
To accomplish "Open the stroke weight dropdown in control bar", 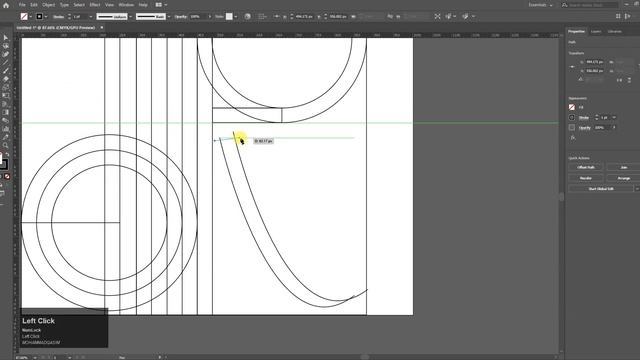I will coord(91,17).
